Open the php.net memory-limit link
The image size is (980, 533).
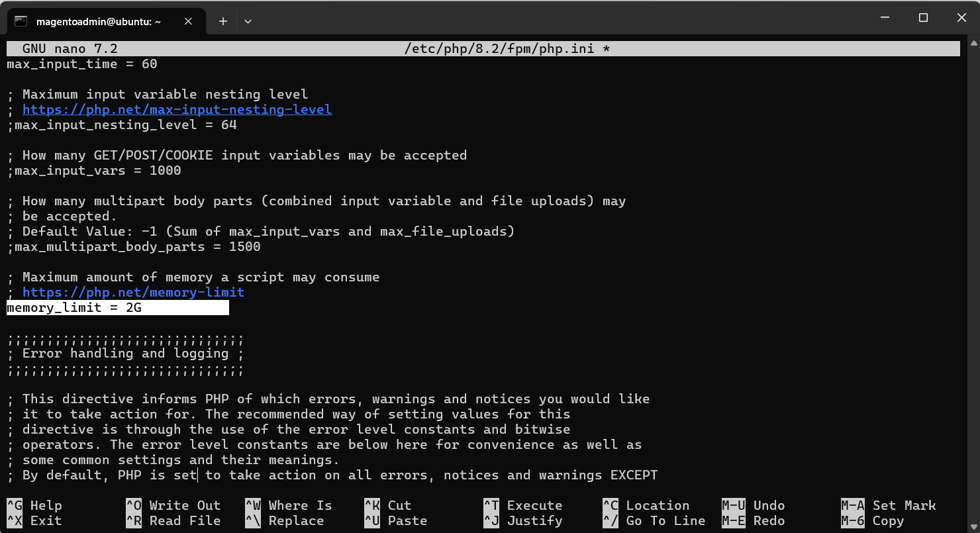[133, 292]
